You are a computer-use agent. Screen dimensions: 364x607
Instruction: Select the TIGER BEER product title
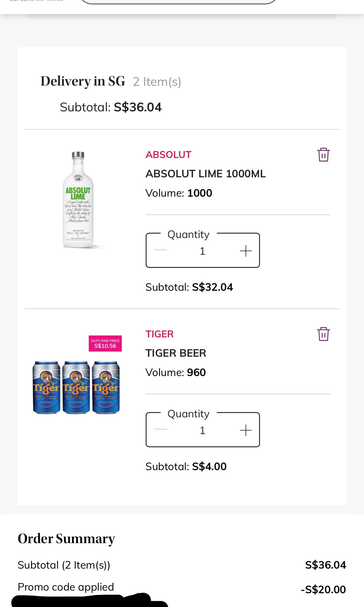[x=176, y=353]
